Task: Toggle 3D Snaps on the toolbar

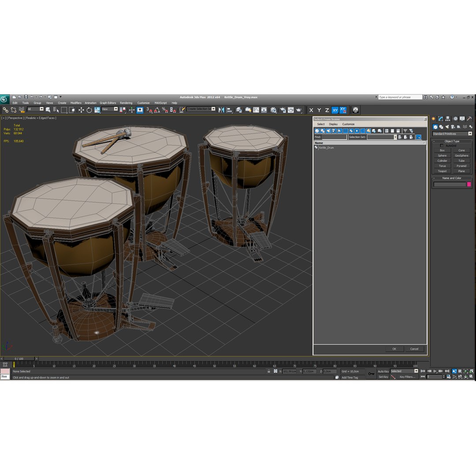Action: coord(149,110)
